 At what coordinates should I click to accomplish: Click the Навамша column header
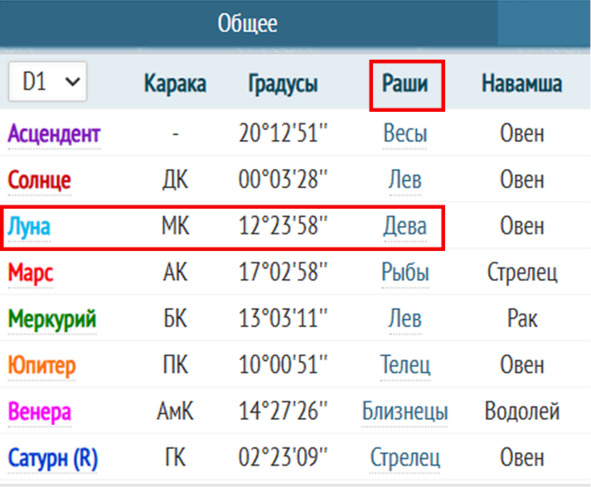point(522,83)
